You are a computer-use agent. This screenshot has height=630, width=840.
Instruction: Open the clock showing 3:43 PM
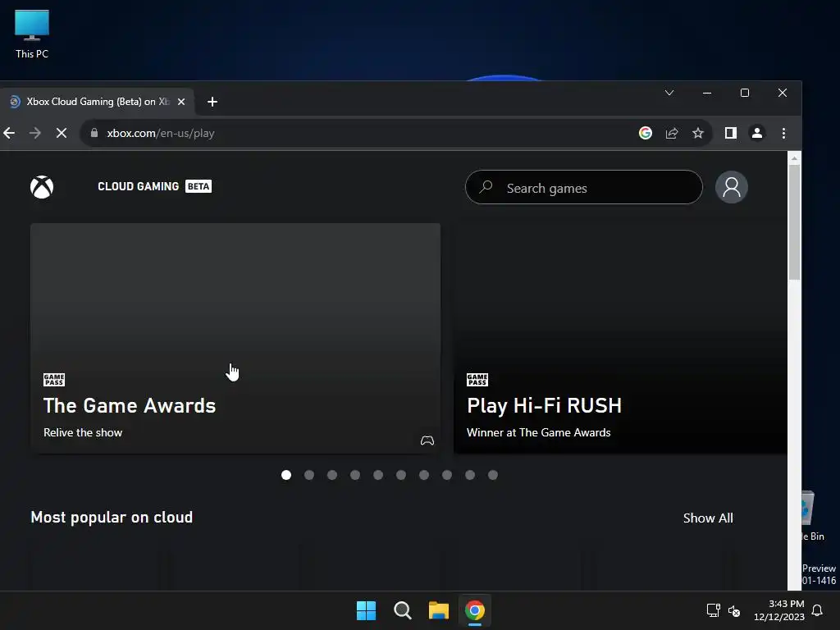[x=779, y=610]
